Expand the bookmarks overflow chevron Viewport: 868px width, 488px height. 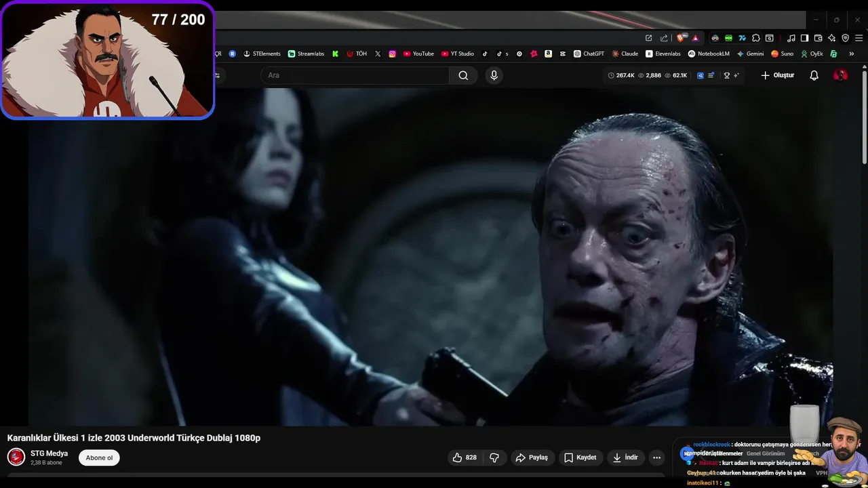pos(851,54)
